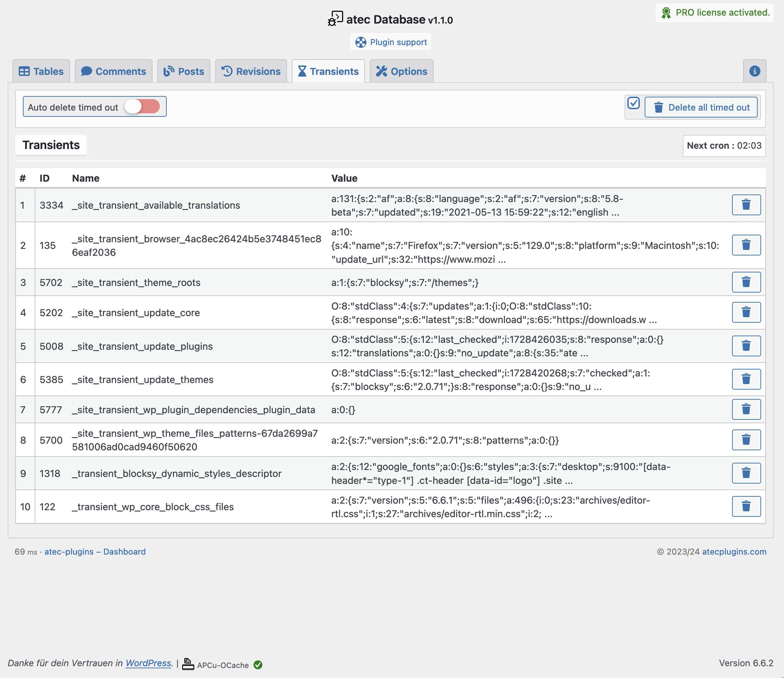This screenshot has width=784, height=678.
Task: Switch to the Tables tab
Action: [41, 71]
